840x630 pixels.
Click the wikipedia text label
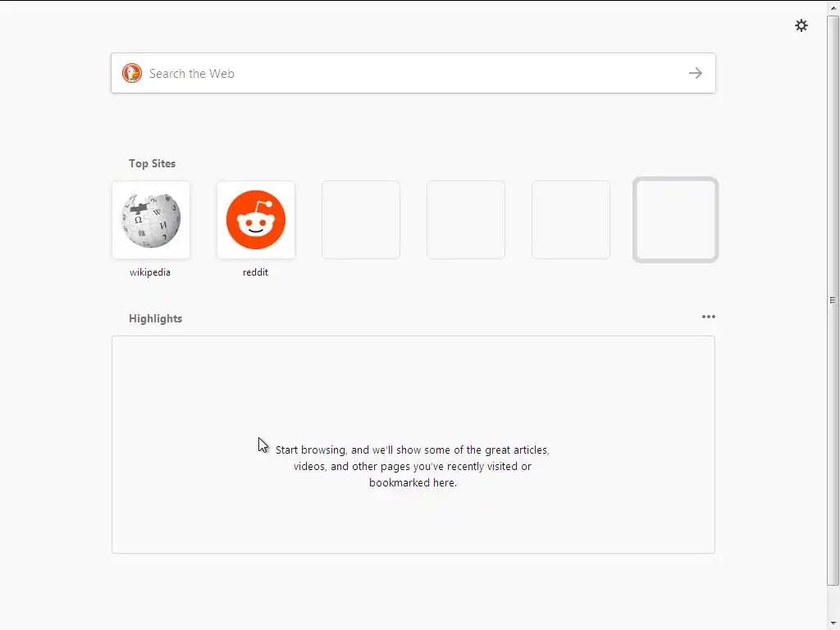coord(150,272)
